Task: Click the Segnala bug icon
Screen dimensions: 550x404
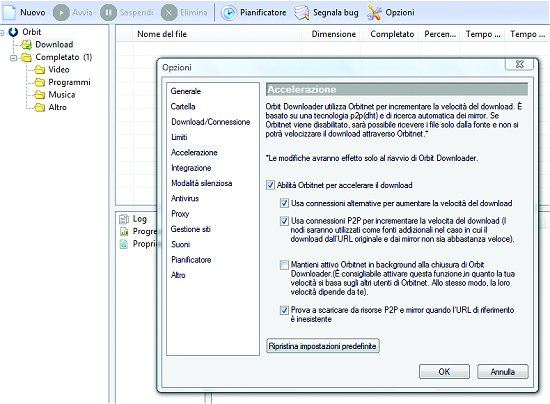Action: pyautogui.click(x=301, y=13)
